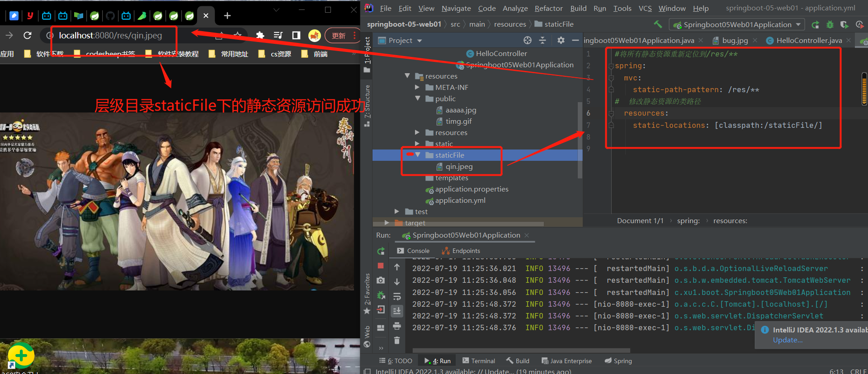
Task: Open the TODO tool window
Action: pos(396,361)
